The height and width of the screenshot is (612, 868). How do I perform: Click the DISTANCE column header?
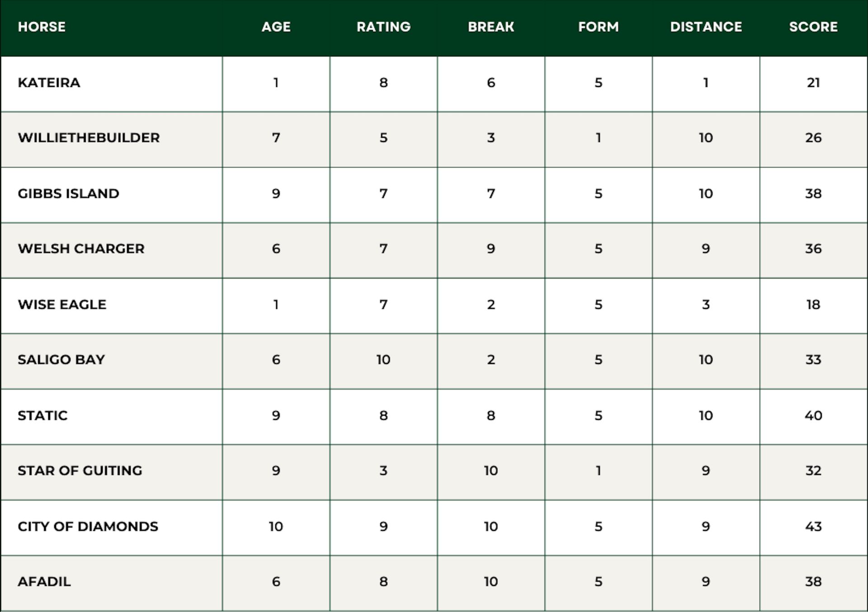tap(706, 27)
